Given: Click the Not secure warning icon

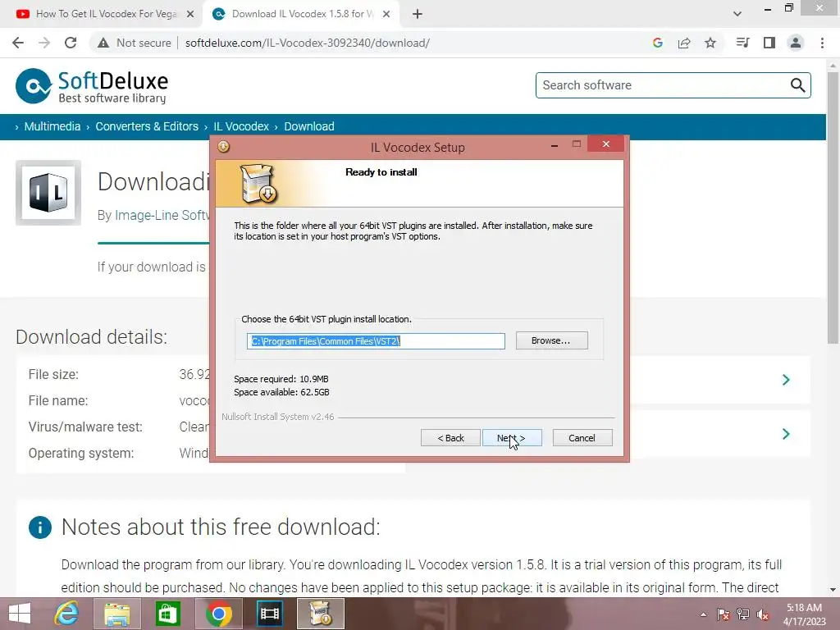Looking at the screenshot, I should (103, 43).
